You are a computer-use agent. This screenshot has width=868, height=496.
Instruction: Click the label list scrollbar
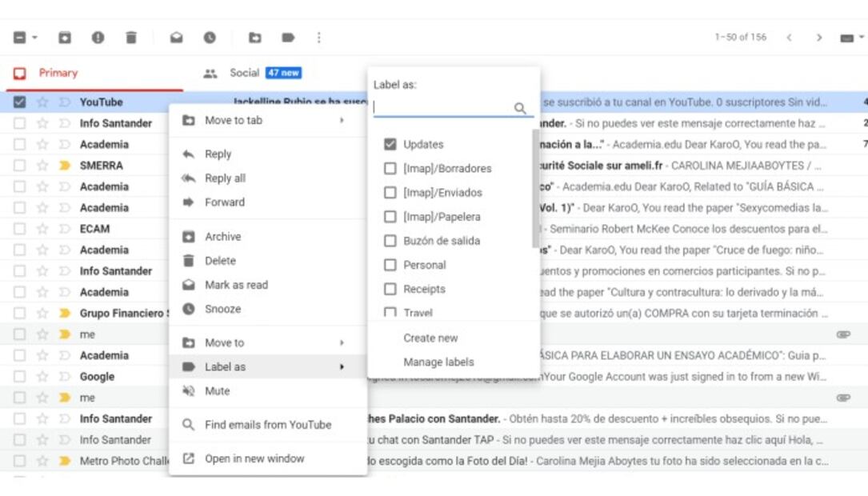535,188
